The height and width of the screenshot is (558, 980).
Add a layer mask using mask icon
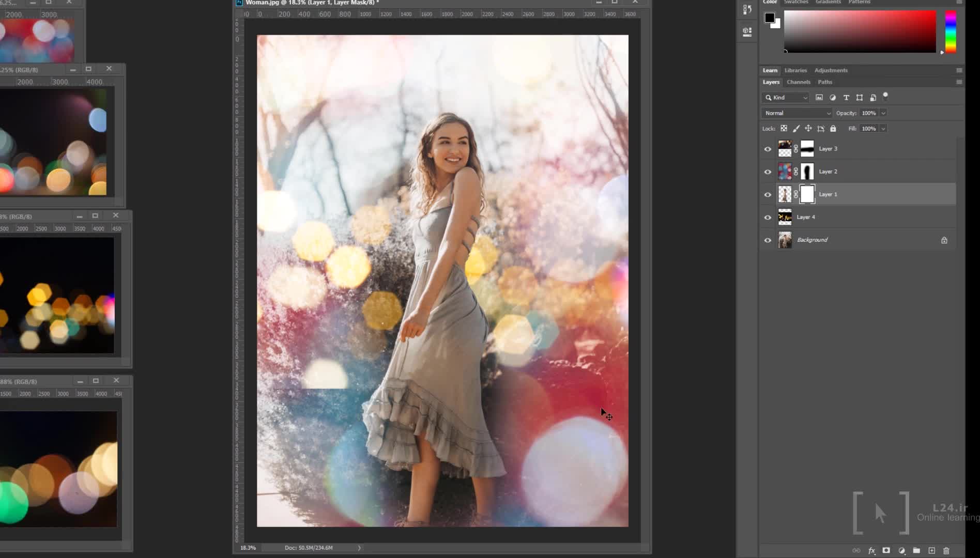(x=886, y=551)
